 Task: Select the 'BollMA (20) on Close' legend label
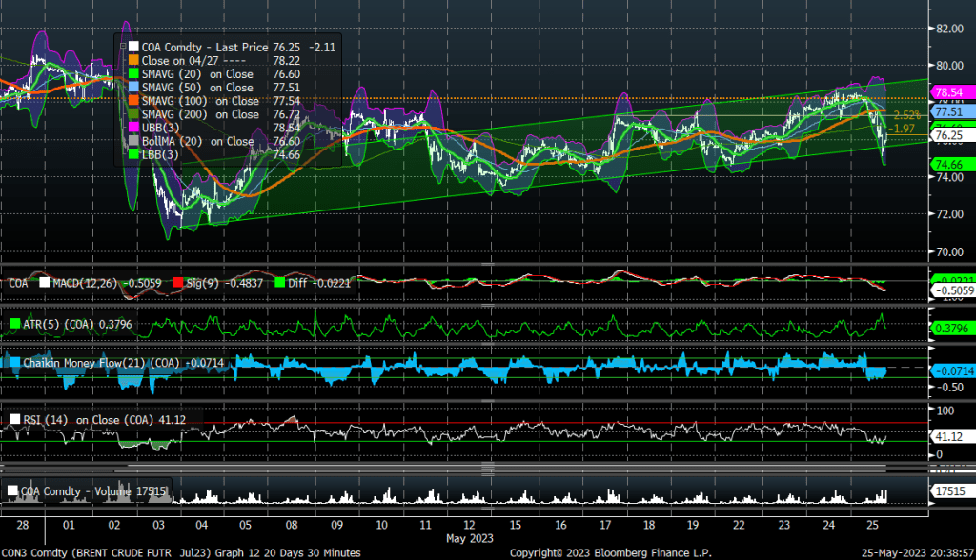(x=198, y=142)
